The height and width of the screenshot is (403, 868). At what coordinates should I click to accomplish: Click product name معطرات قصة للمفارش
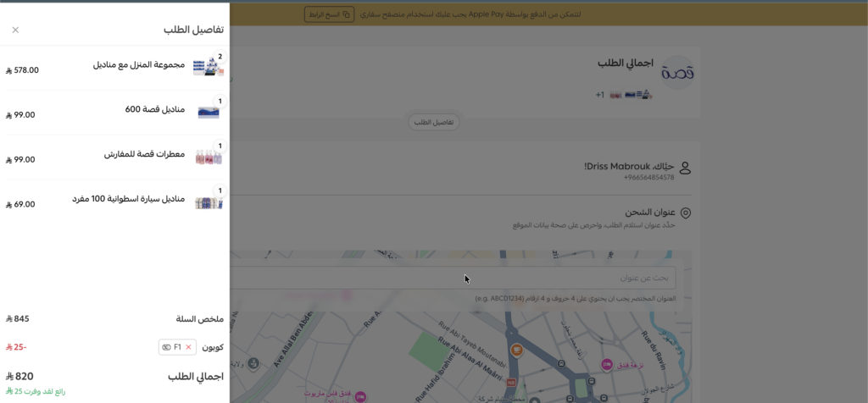144,154
